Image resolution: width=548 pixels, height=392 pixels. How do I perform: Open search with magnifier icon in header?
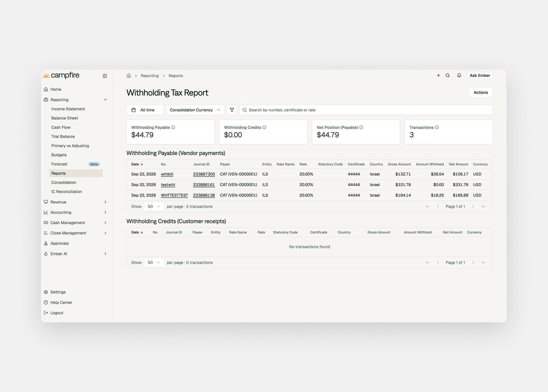click(448, 75)
